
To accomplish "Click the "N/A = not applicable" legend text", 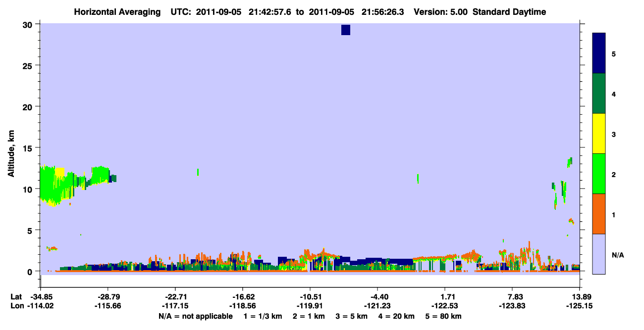I will pos(195,316).
